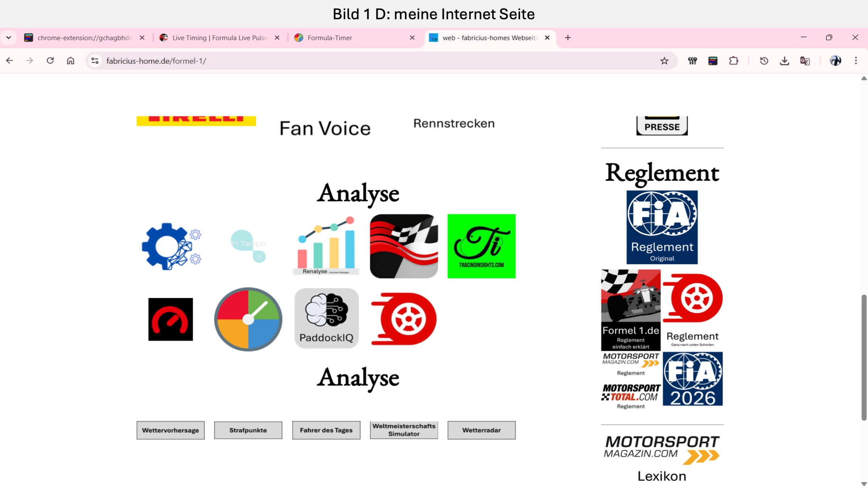
Task: Close the chrome-extension tab
Action: pyautogui.click(x=142, y=38)
